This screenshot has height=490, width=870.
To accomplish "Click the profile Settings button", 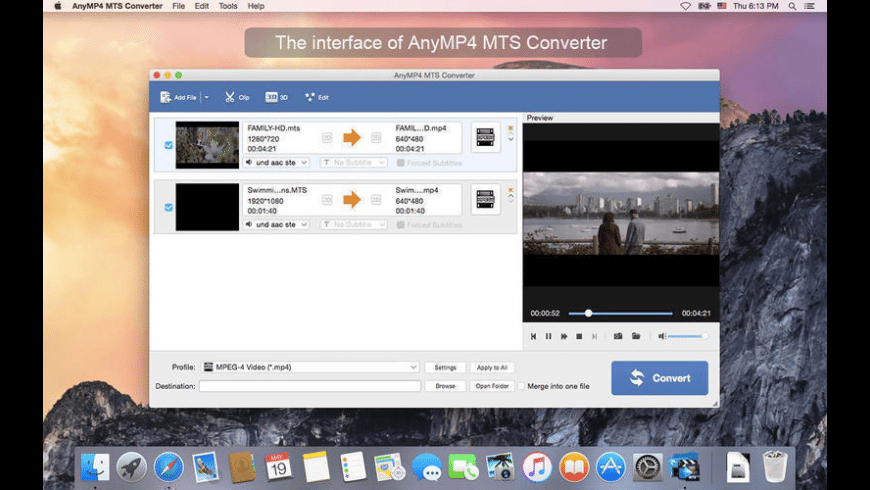I will click(445, 367).
